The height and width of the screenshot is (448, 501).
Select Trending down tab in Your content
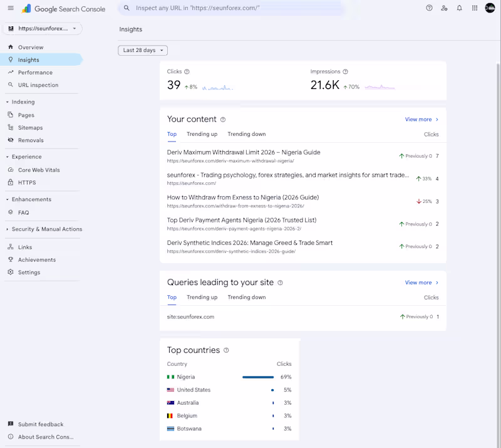point(247,134)
